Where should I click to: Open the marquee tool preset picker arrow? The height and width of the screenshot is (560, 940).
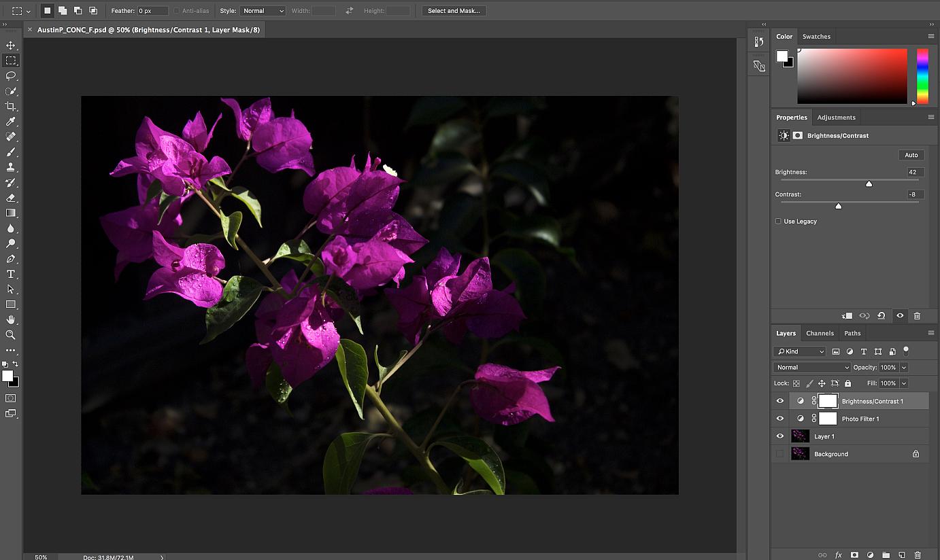coord(28,12)
